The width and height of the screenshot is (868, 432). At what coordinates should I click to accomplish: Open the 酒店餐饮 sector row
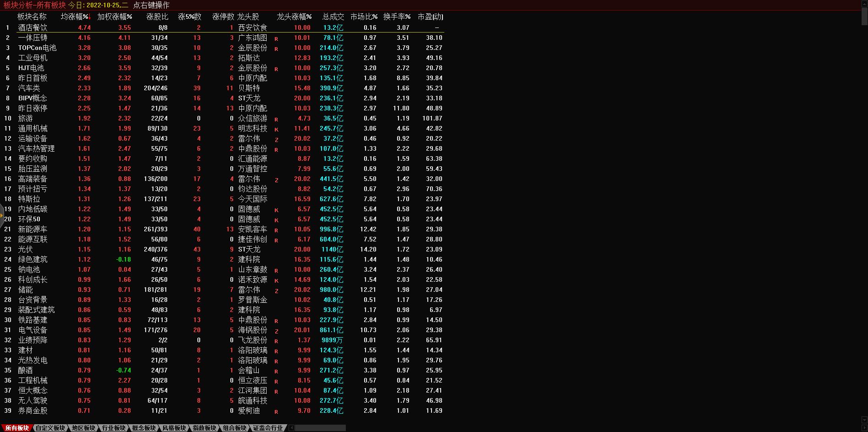point(33,27)
